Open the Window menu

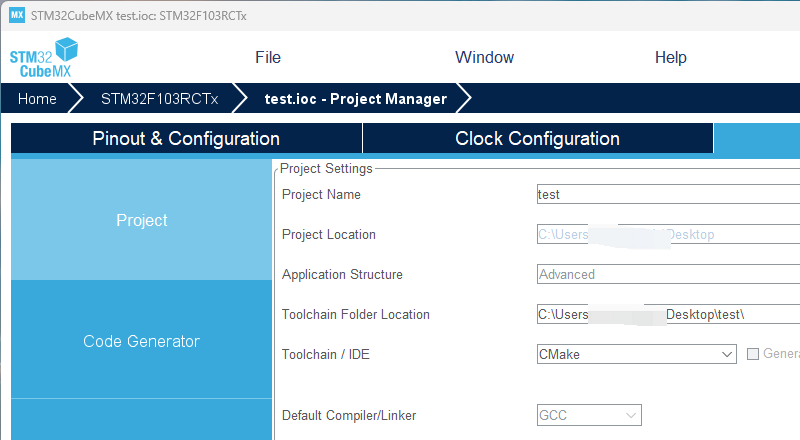[x=484, y=57]
